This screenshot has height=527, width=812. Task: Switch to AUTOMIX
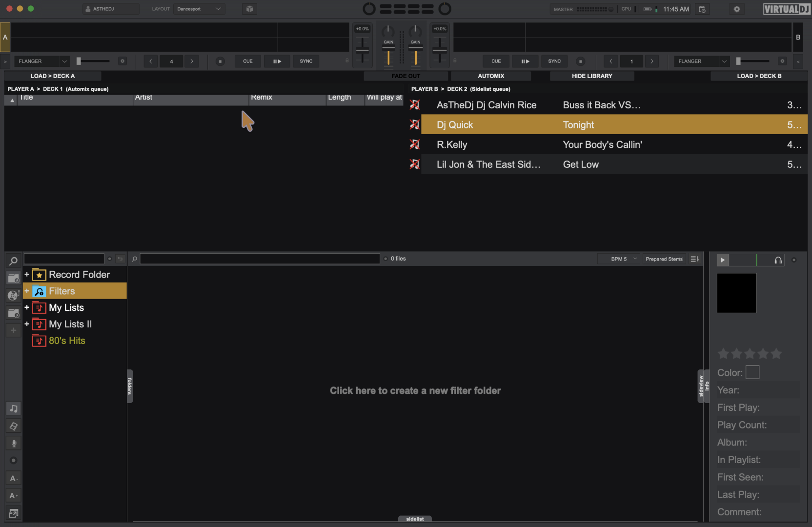click(x=491, y=76)
